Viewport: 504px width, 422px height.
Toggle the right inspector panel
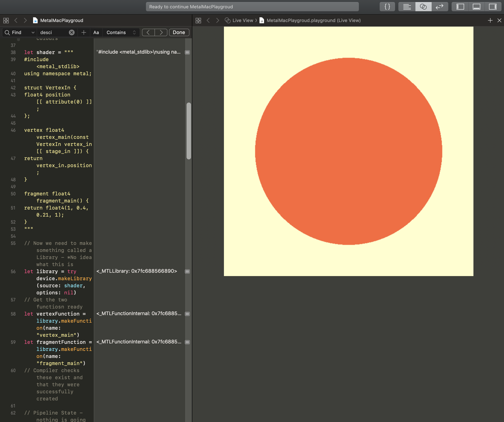[x=493, y=7]
